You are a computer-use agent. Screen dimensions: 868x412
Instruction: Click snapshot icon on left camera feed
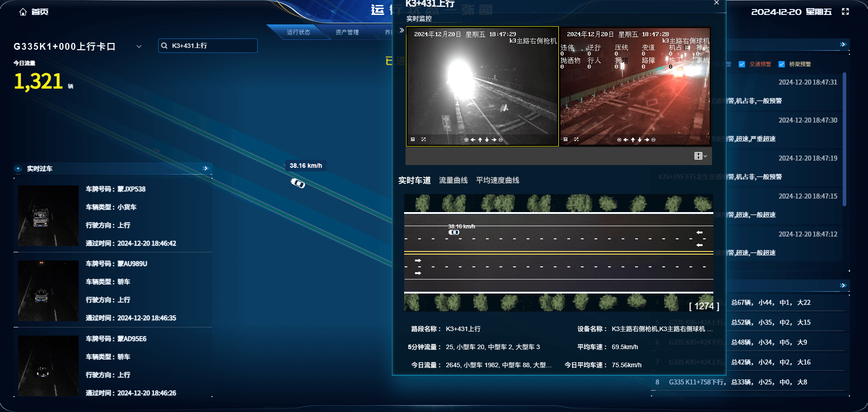(413, 139)
